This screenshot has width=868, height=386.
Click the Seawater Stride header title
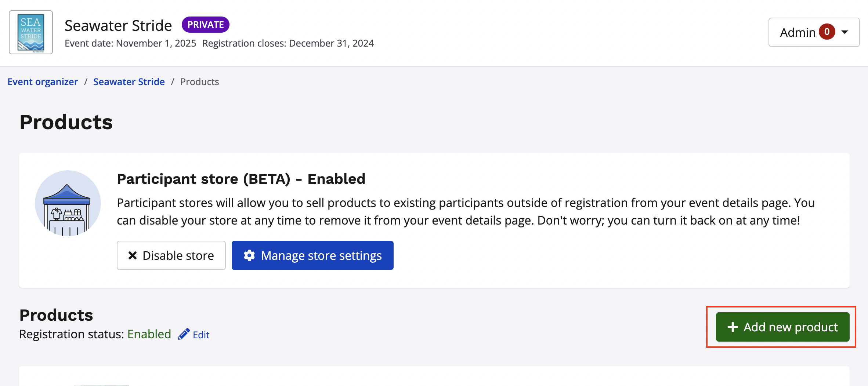pyautogui.click(x=118, y=26)
